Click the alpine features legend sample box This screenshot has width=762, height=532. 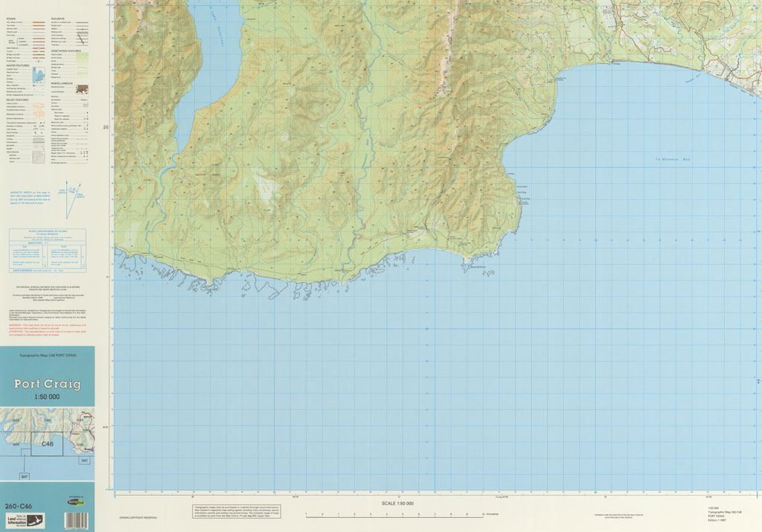pyautogui.click(x=39, y=157)
